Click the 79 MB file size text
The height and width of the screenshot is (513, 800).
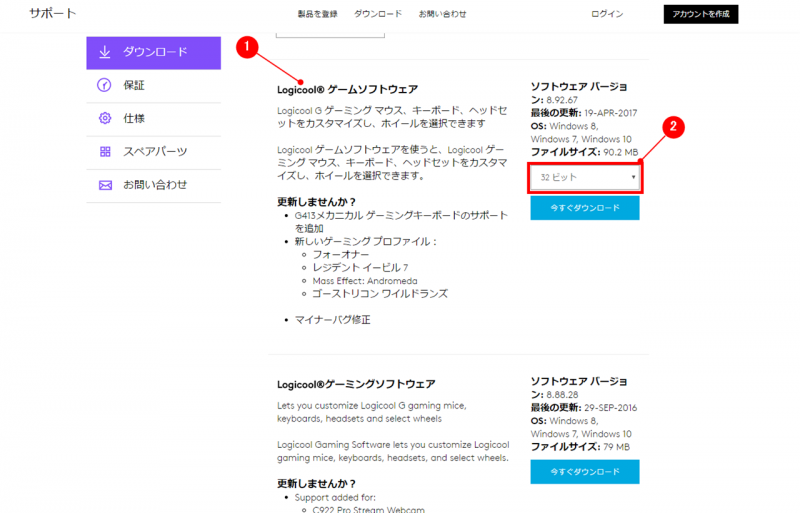click(616, 447)
